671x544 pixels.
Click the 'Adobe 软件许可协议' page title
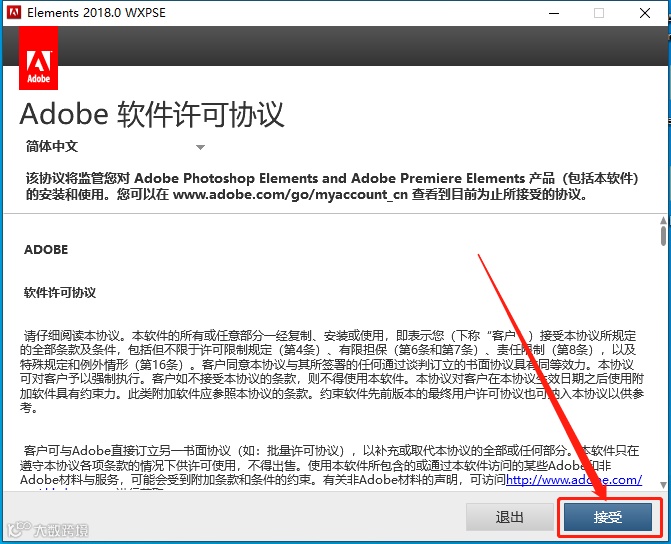[152, 115]
